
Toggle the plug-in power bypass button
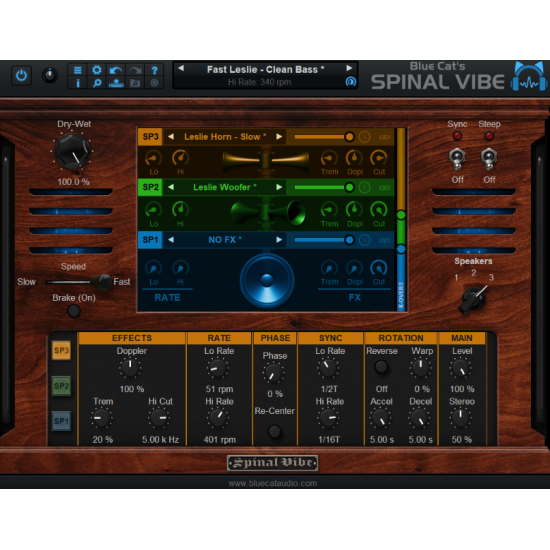[x=21, y=75]
